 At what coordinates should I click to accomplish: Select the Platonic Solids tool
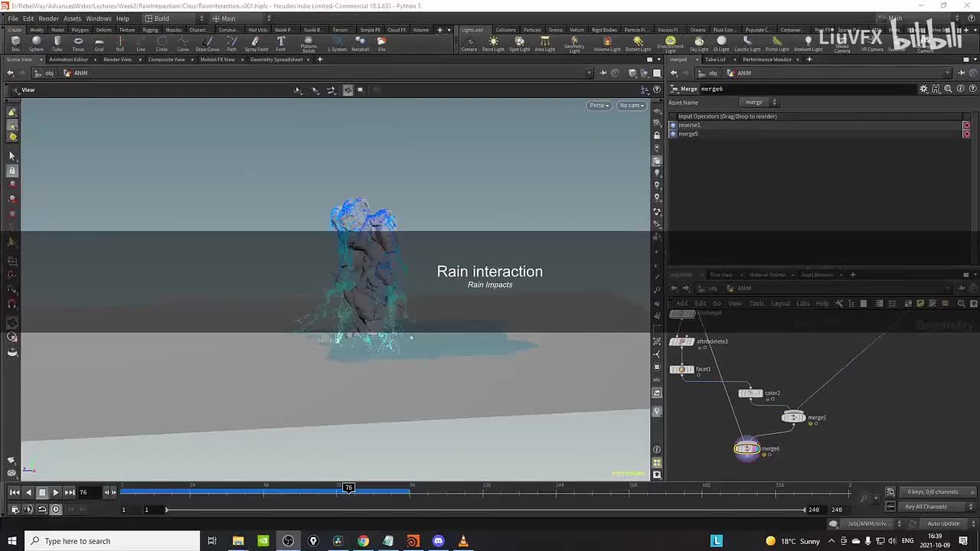click(x=309, y=44)
